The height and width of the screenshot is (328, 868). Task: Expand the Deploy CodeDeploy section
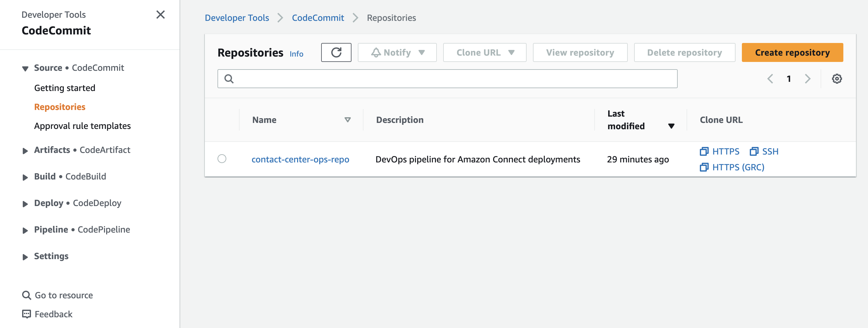coord(25,204)
